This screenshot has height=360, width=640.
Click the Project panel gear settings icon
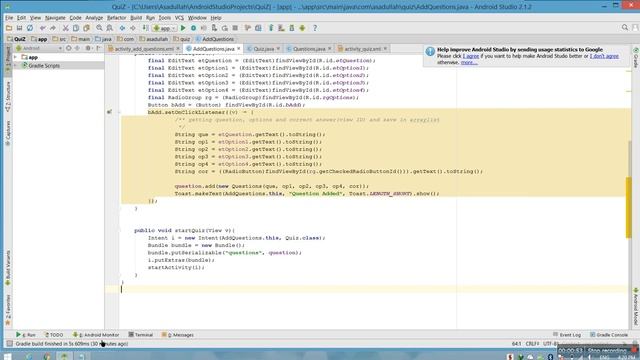click(88, 48)
